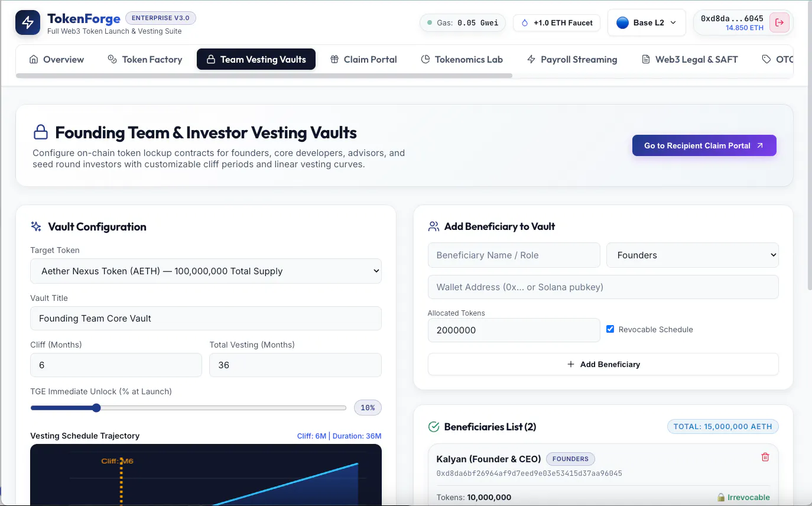Expand the Base L2 network selector
The width and height of the screenshot is (812, 506).
[647, 22]
